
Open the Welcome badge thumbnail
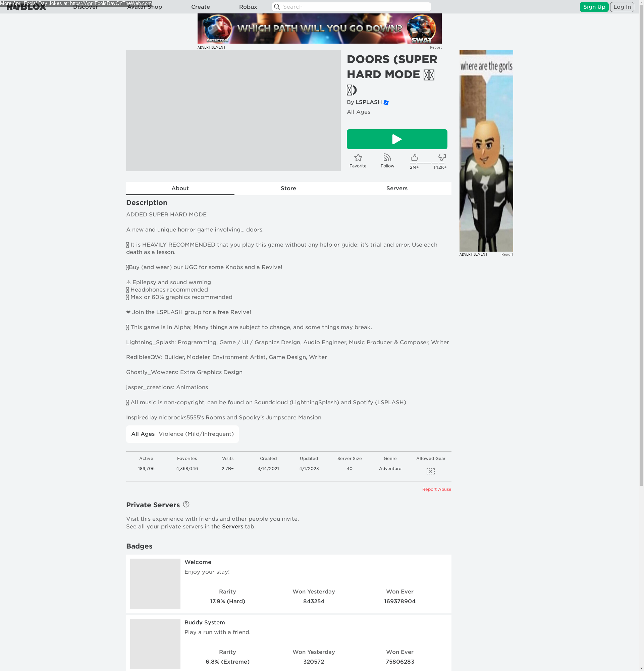pos(155,584)
